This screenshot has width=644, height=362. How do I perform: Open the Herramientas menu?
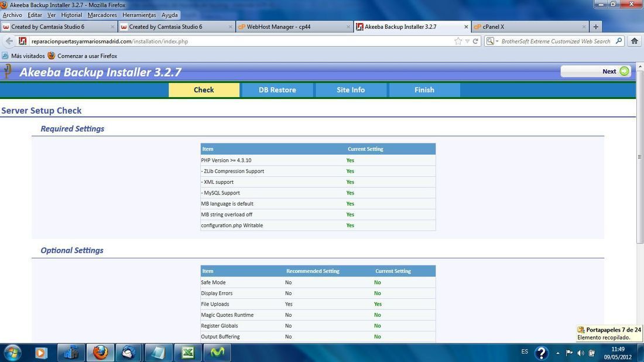[x=139, y=15]
